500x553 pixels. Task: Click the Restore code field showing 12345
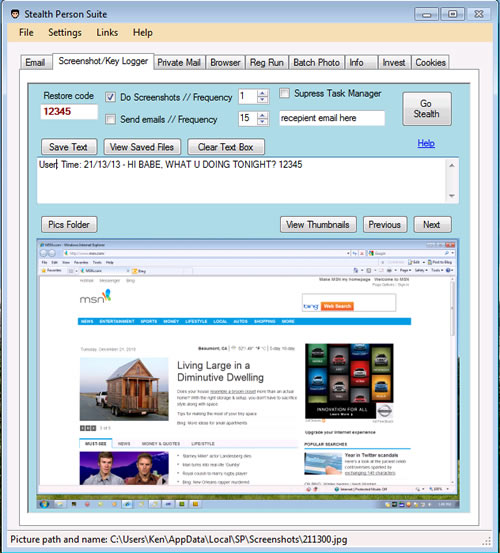69,112
